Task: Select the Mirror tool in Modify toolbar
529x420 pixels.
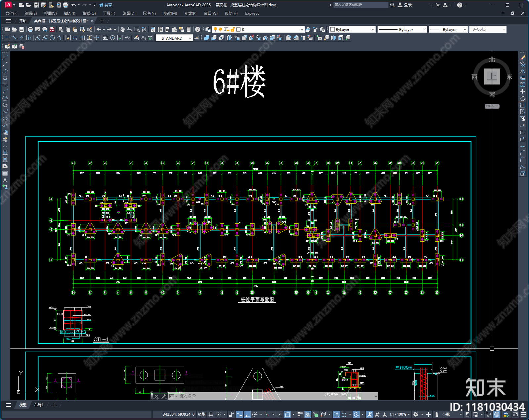Action: pyautogui.click(x=523, y=71)
